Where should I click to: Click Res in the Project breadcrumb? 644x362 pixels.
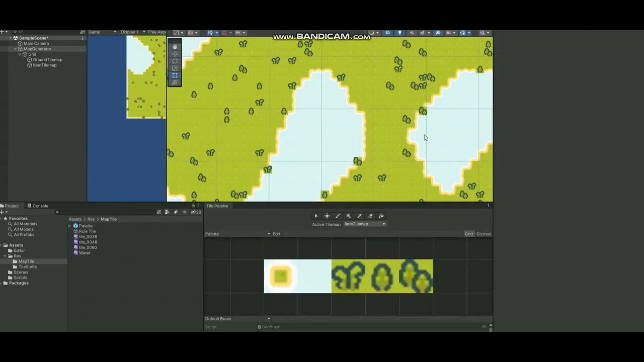tap(91, 219)
